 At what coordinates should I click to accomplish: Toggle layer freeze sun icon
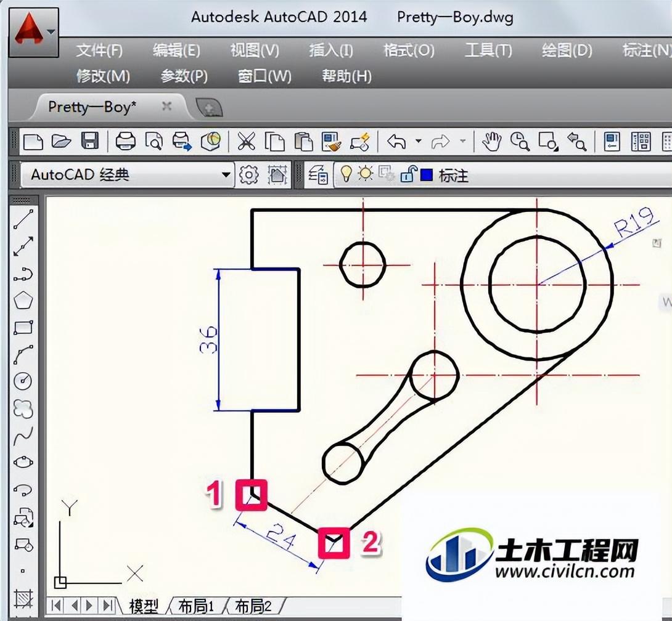click(366, 175)
